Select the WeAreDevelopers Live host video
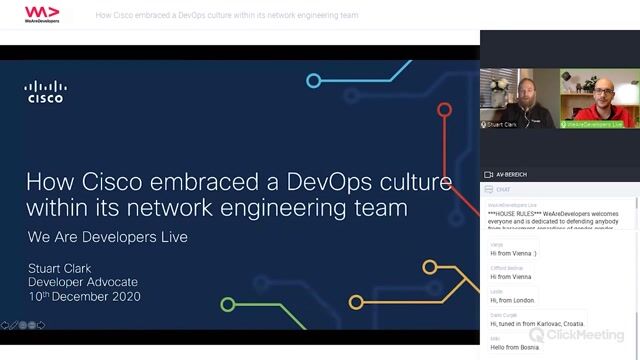This screenshot has height=360, width=640. (600, 98)
